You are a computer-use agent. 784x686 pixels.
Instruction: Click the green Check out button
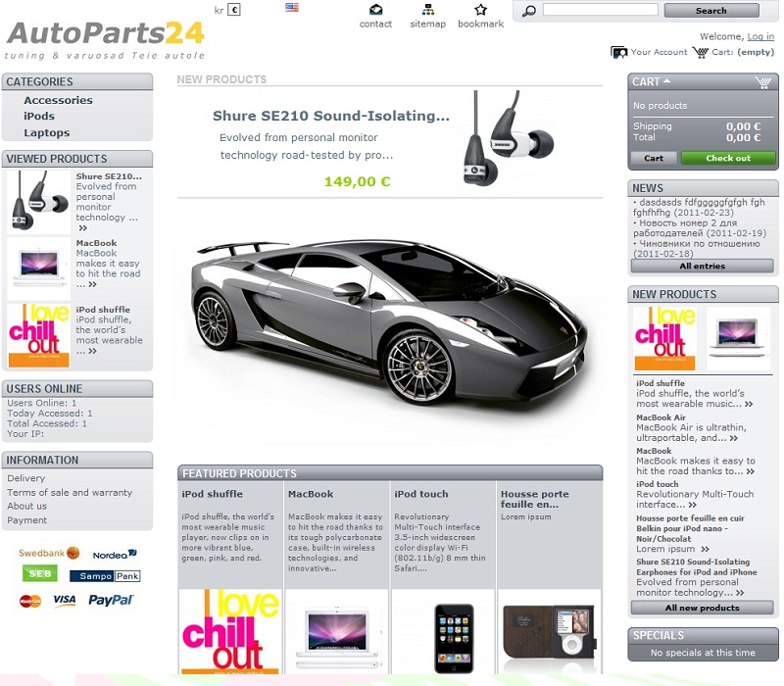coord(728,158)
